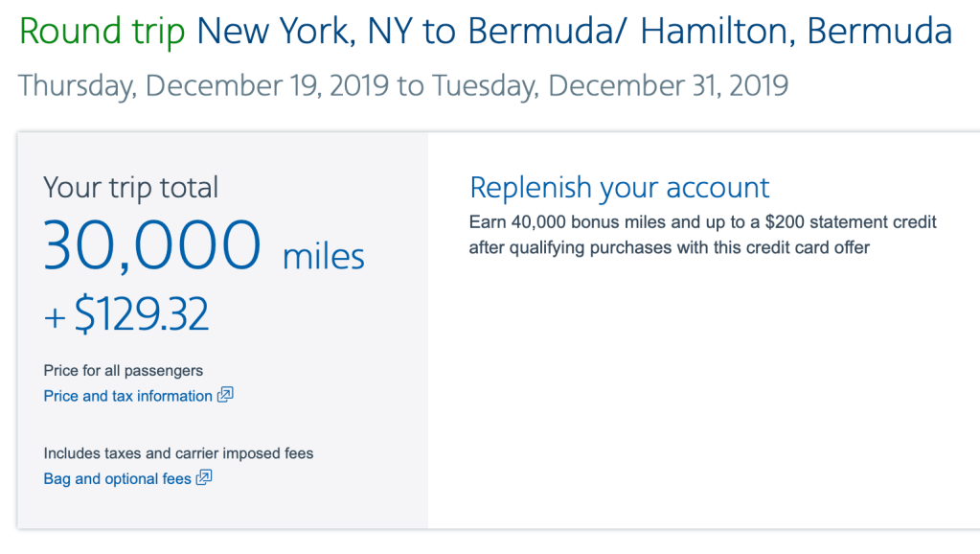Click the 30,000 miles amount
Viewport: 980px width, 554px height.
click(153, 245)
